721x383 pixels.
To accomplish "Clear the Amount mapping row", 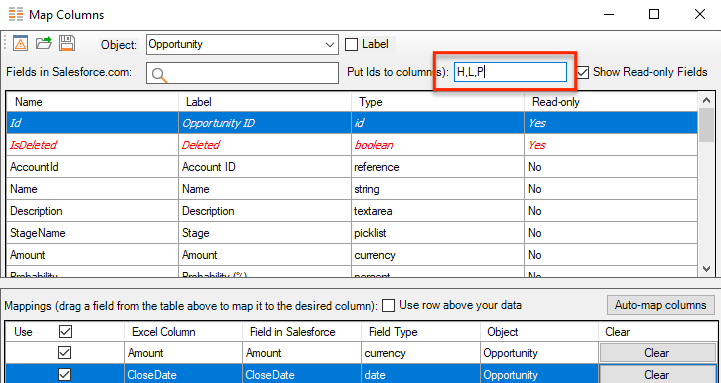I will (x=657, y=353).
